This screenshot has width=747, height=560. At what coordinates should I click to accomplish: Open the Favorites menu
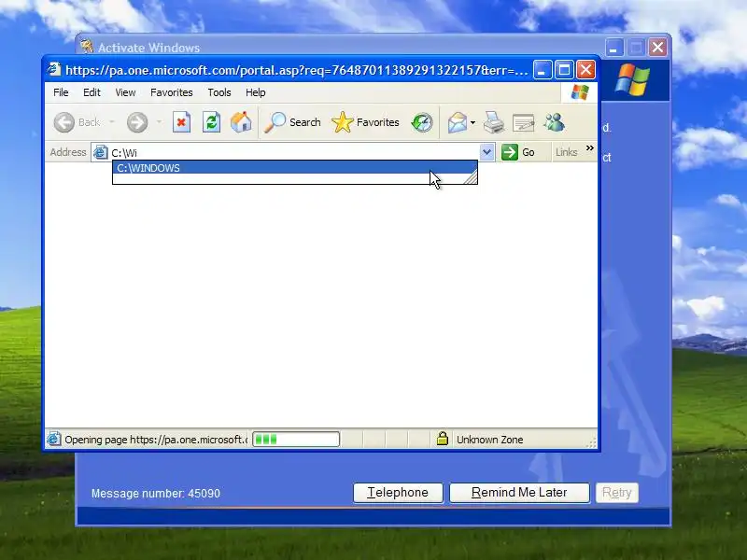(x=172, y=92)
